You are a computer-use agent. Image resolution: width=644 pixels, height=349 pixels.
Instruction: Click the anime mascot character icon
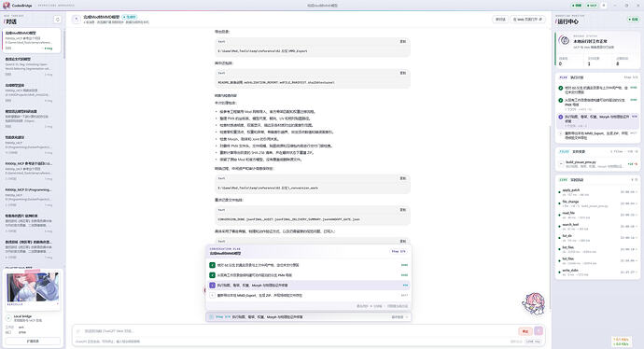(534, 303)
